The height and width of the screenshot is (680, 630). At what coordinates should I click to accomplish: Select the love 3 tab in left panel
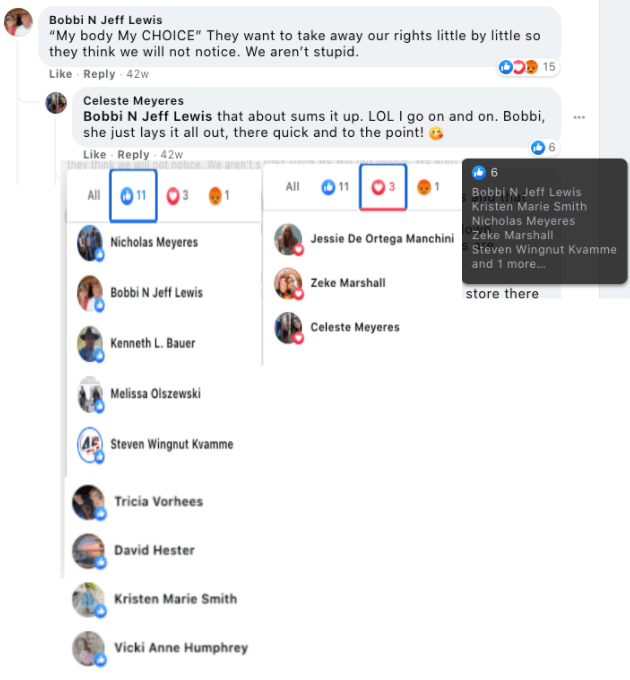[x=178, y=196]
